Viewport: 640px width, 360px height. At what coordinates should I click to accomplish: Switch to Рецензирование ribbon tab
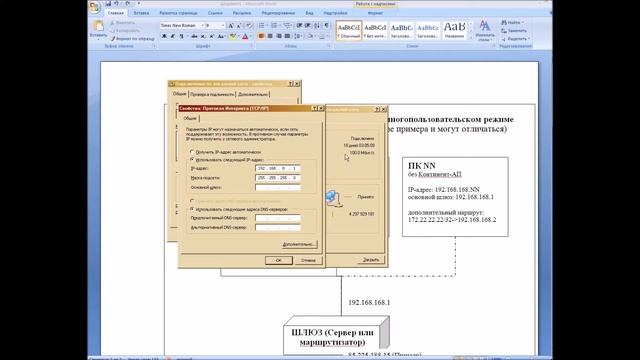click(278, 13)
